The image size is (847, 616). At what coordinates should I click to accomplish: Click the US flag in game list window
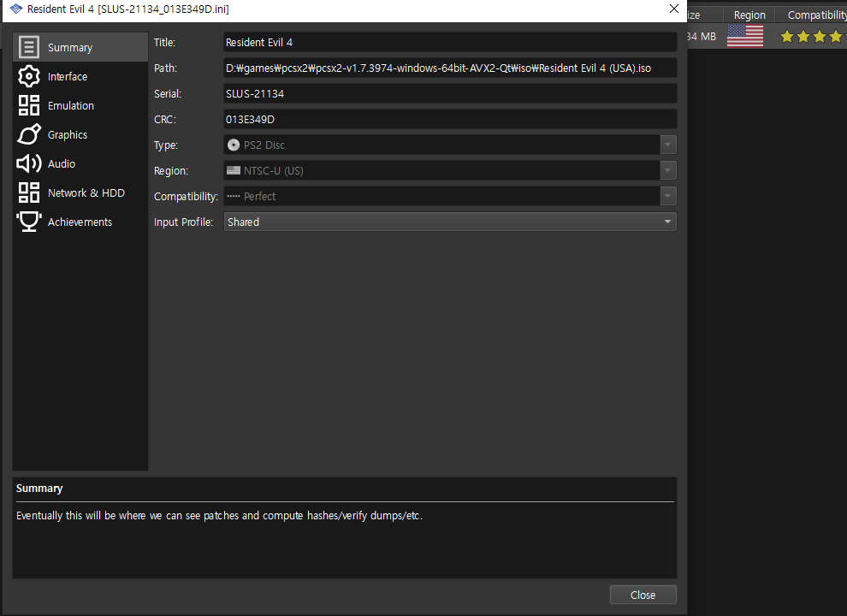click(745, 36)
